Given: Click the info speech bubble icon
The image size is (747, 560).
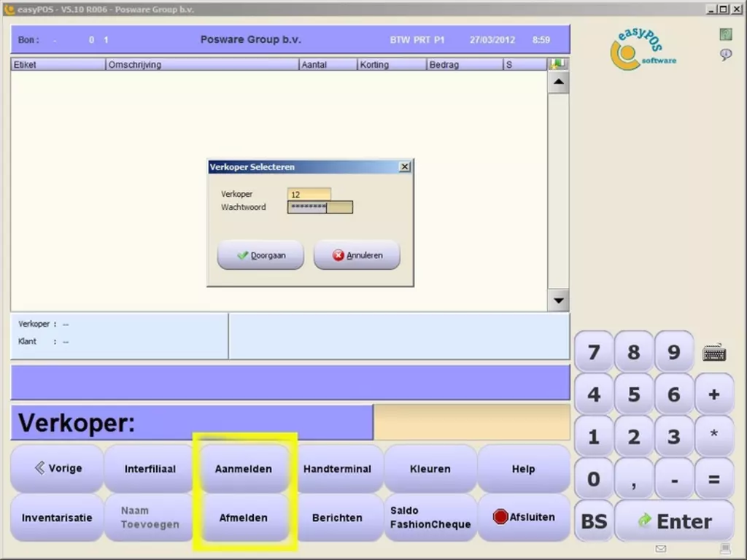Looking at the screenshot, I should pyautogui.click(x=725, y=55).
